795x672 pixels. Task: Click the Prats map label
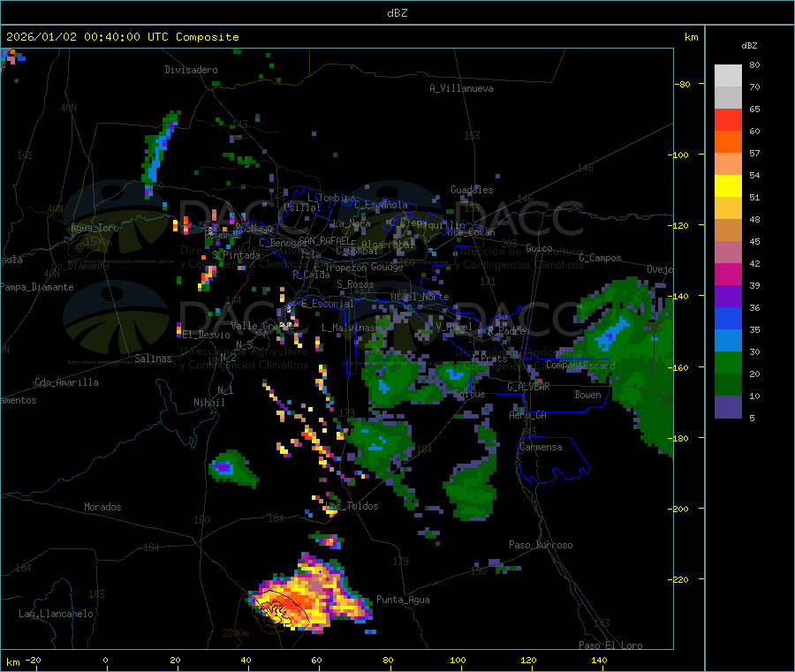(x=494, y=359)
